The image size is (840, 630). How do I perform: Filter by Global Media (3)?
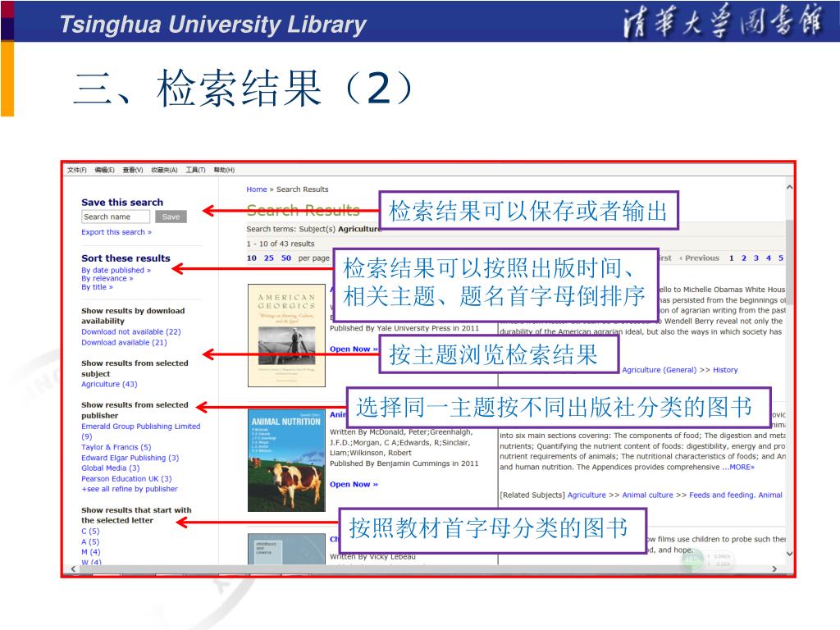click(111, 468)
